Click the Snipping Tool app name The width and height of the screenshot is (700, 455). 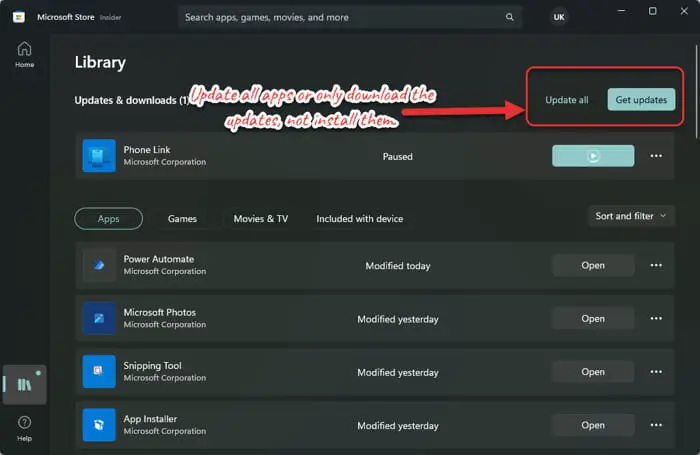pos(153,366)
